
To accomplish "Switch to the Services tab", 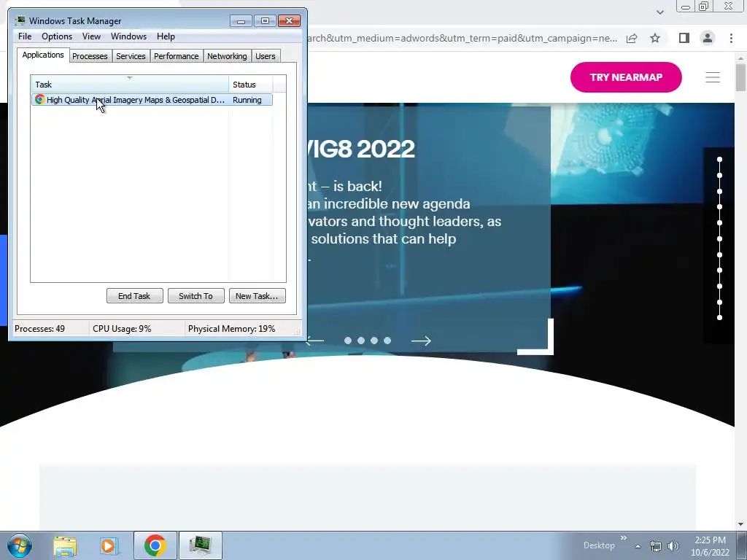I will pos(131,56).
